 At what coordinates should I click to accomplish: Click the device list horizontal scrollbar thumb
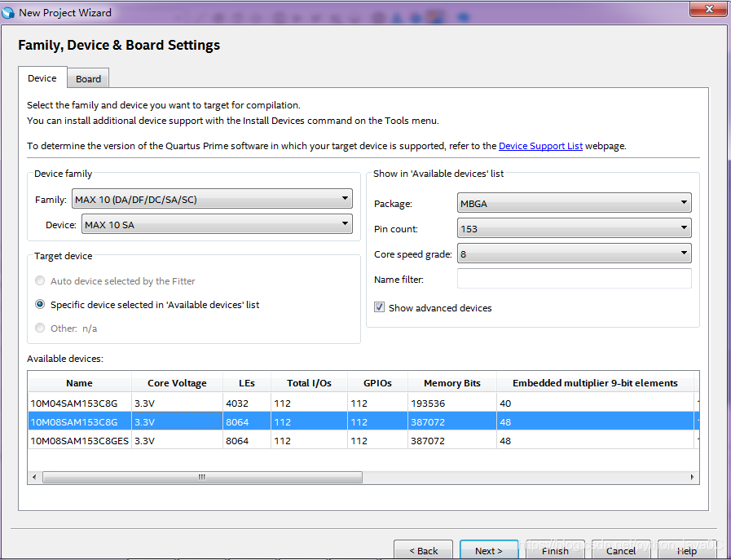[202, 477]
